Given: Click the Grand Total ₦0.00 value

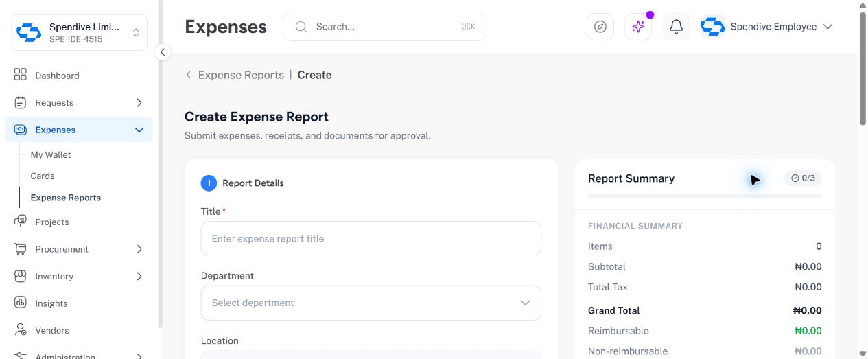Looking at the screenshot, I should pos(807,310).
